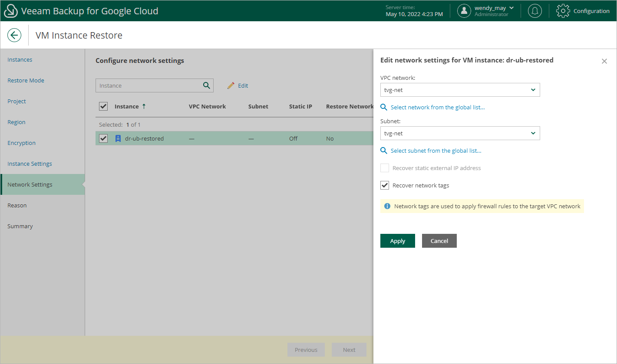Open the Subnet dropdown
This screenshot has width=617, height=364.
pyautogui.click(x=460, y=133)
